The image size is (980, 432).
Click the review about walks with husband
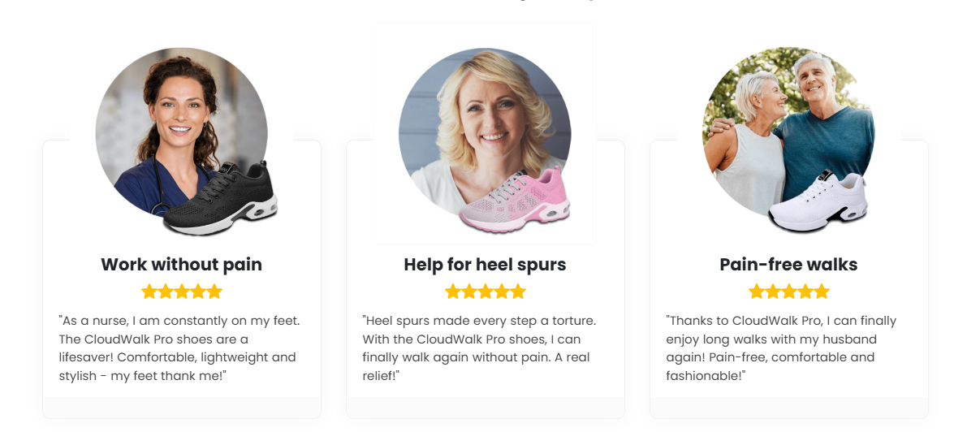pos(781,348)
